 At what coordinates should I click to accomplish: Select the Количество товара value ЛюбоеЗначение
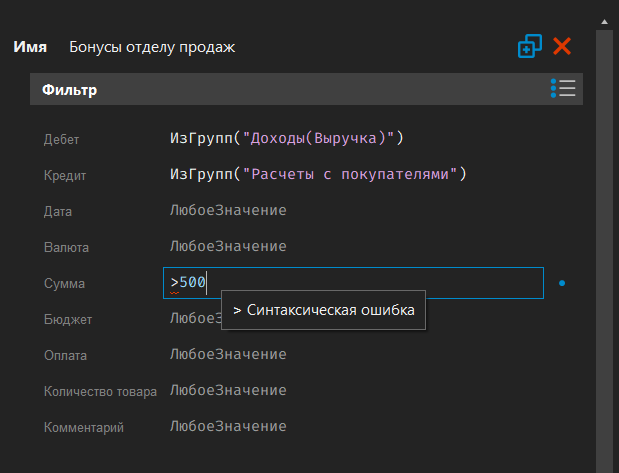click(x=228, y=390)
